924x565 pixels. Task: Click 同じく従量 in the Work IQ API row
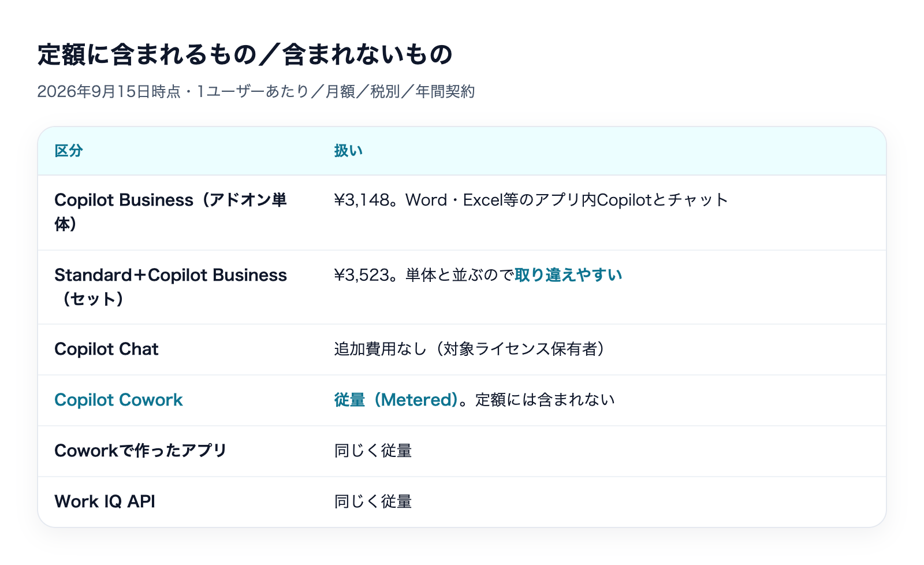373,501
